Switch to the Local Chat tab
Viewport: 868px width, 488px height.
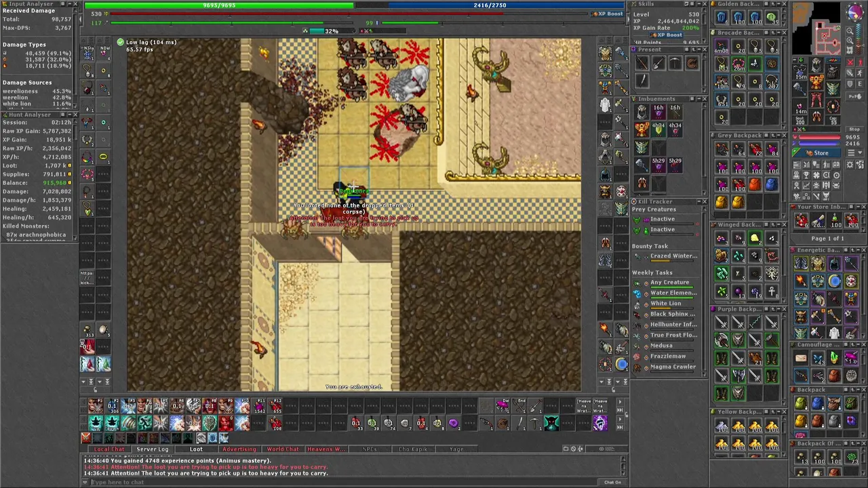pyautogui.click(x=110, y=449)
